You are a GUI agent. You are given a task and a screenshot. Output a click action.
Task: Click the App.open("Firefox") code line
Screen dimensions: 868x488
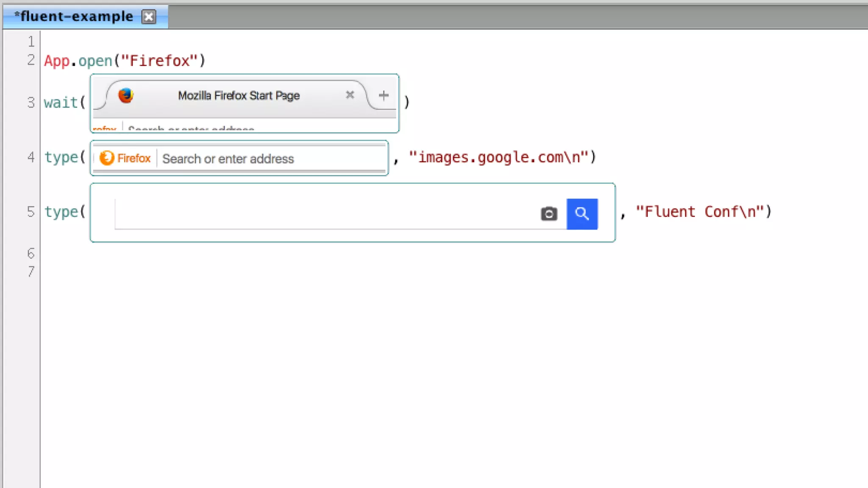[125, 61]
